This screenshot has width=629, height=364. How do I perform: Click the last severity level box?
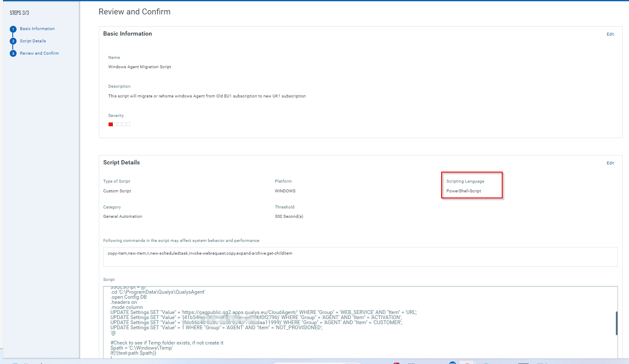(128, 125)
